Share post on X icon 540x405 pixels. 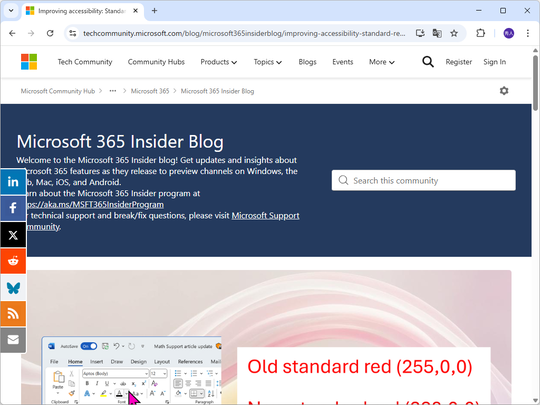13,235
